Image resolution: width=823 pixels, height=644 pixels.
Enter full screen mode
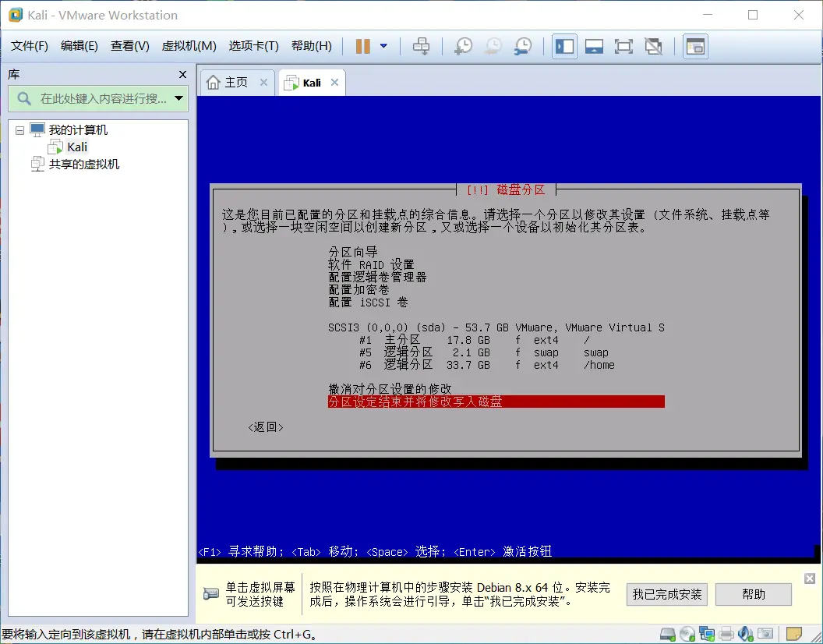623,46
